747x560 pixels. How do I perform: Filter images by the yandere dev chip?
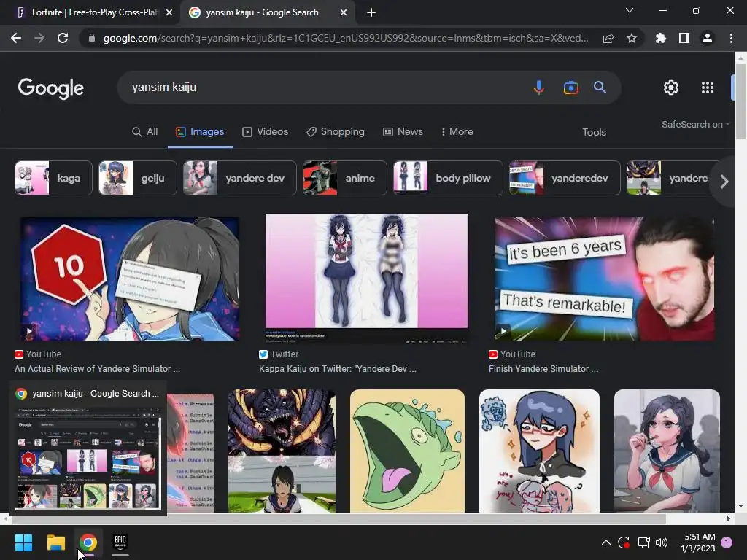click(x=239, y=178)
